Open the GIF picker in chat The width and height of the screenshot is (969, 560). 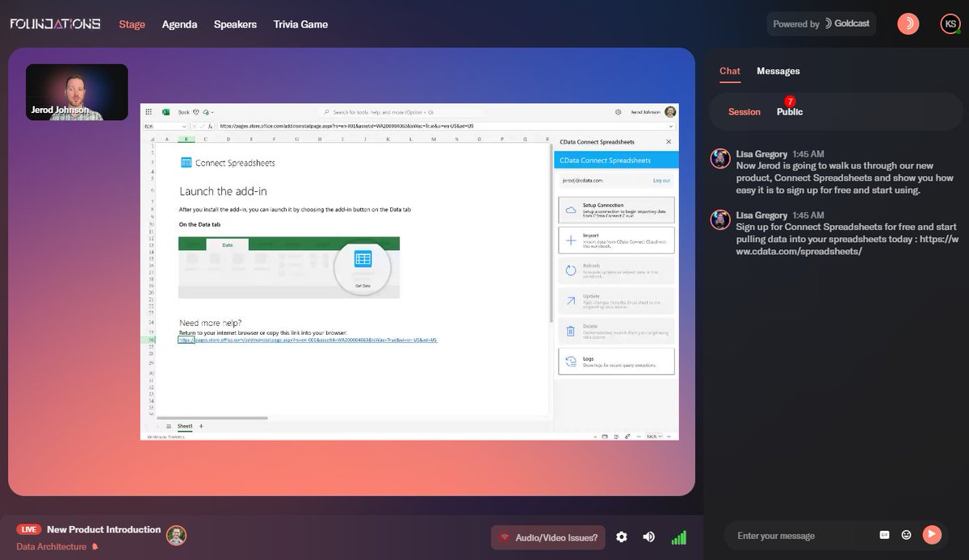pyautogui.click(x=884, y=534)
